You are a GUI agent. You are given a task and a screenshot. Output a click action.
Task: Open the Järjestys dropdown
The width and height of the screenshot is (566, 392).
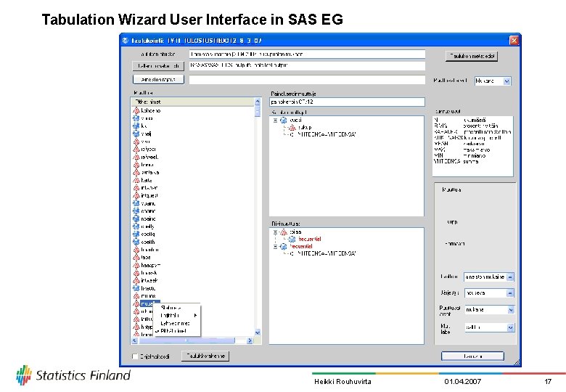pos(510,293)
